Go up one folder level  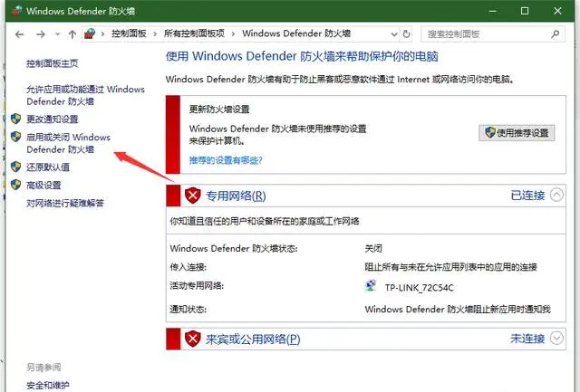coord(72,34)
